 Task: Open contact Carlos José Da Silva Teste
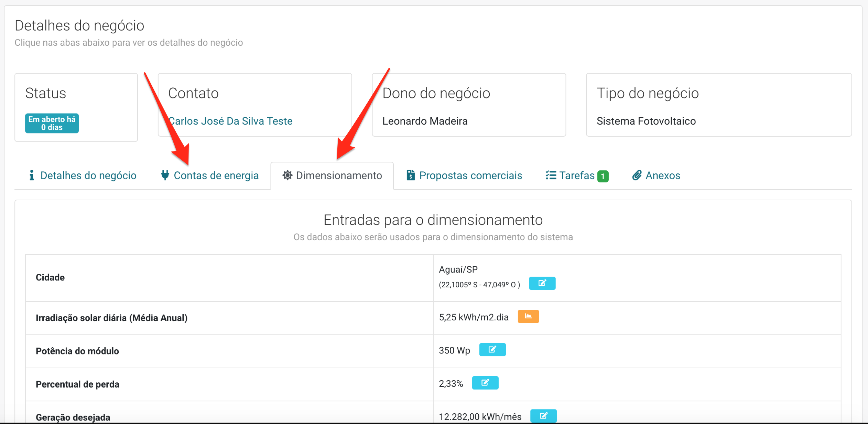click(230, 121)
